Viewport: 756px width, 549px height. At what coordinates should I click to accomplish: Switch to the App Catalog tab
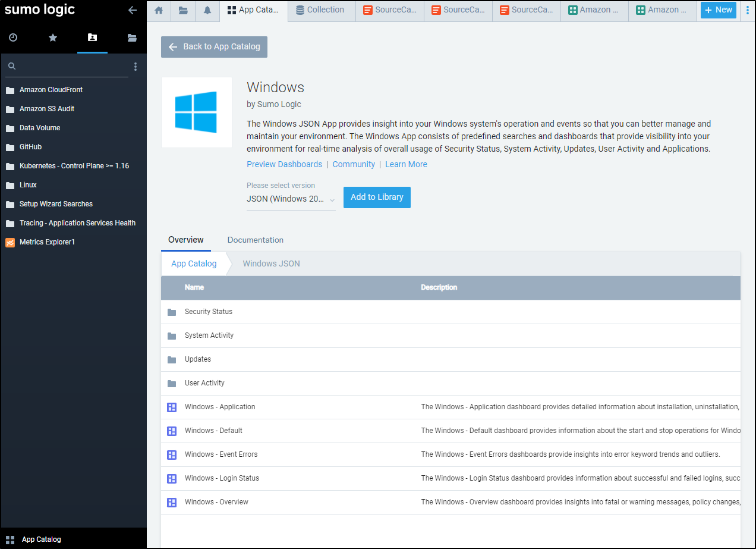pyautogui.click(x=253, y=10)
